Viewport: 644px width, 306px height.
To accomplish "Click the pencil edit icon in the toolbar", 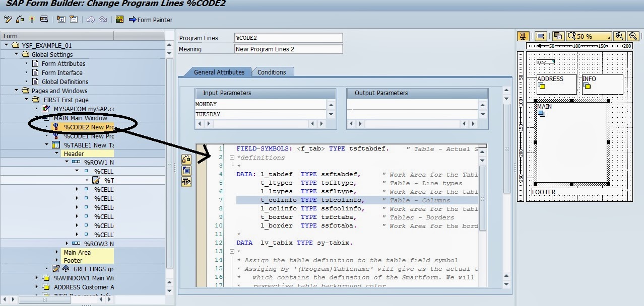I will (x=8, y=20).
